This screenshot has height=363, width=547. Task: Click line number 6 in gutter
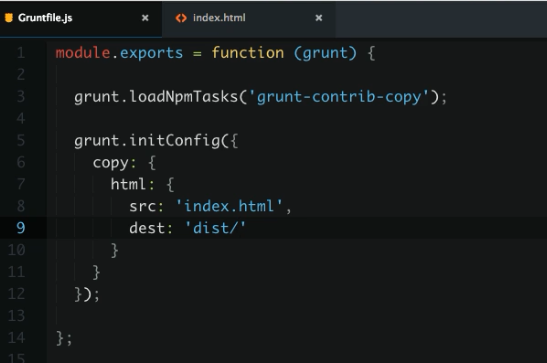21,162
